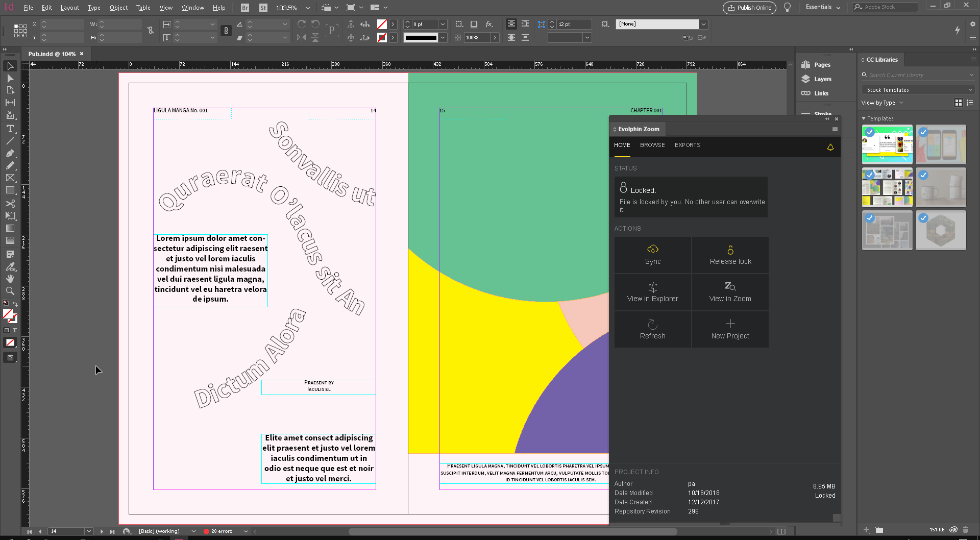This screenshot has height=540, width=980.
Task: Select the Rectangle Frame tool
Action: 10,178
